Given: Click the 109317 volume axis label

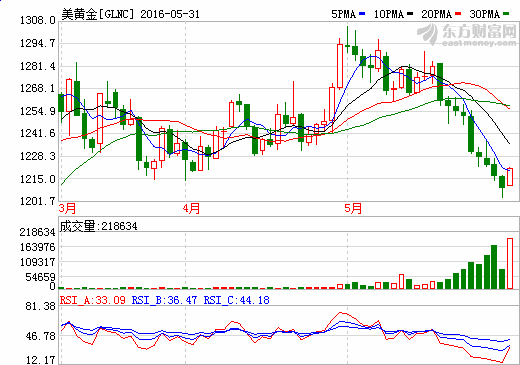Looking at the screenshot, I should (x=37, y=262).
